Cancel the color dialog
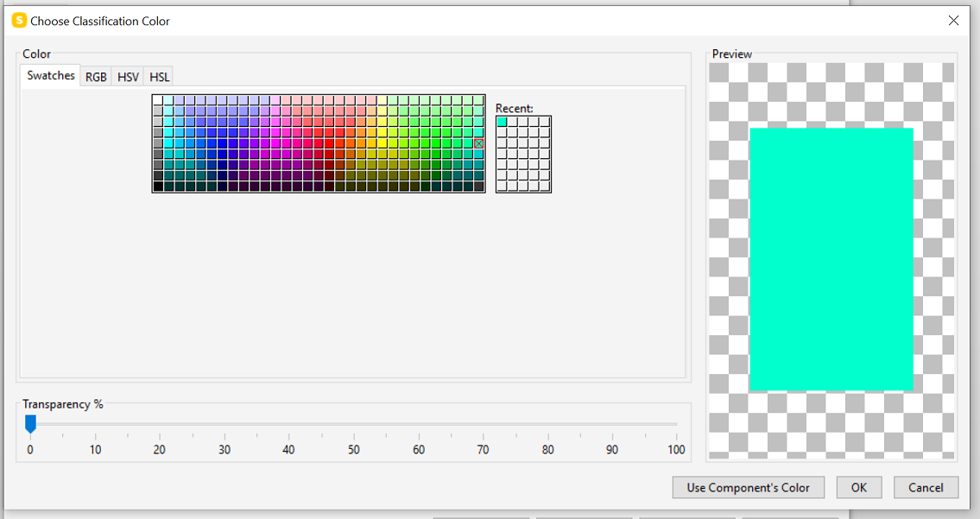 [926, 488]
